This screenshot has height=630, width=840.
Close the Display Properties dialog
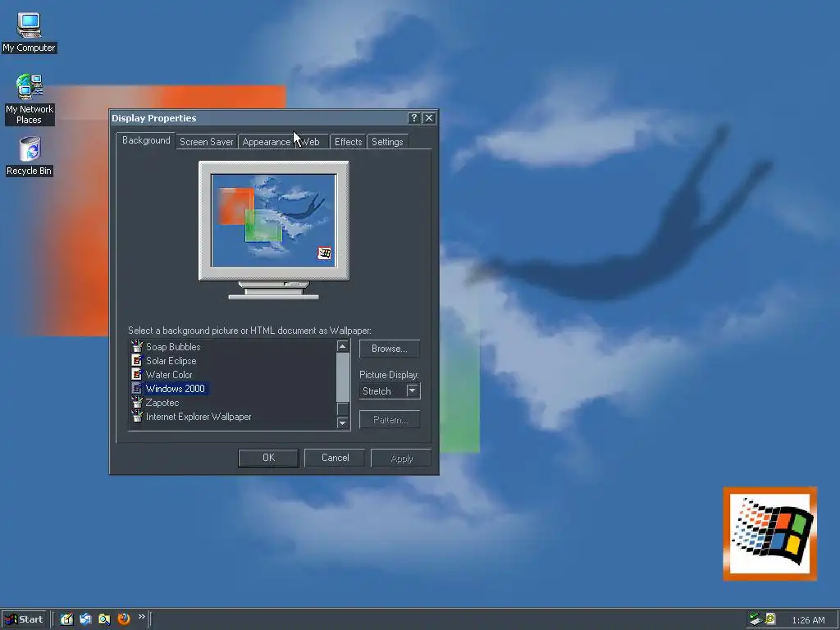tap(428, 118)
